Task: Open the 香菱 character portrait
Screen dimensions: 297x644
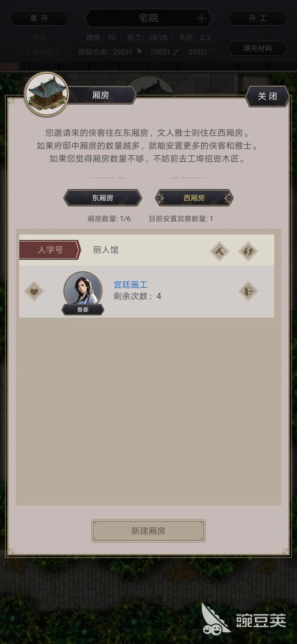Action: [83, 289]
